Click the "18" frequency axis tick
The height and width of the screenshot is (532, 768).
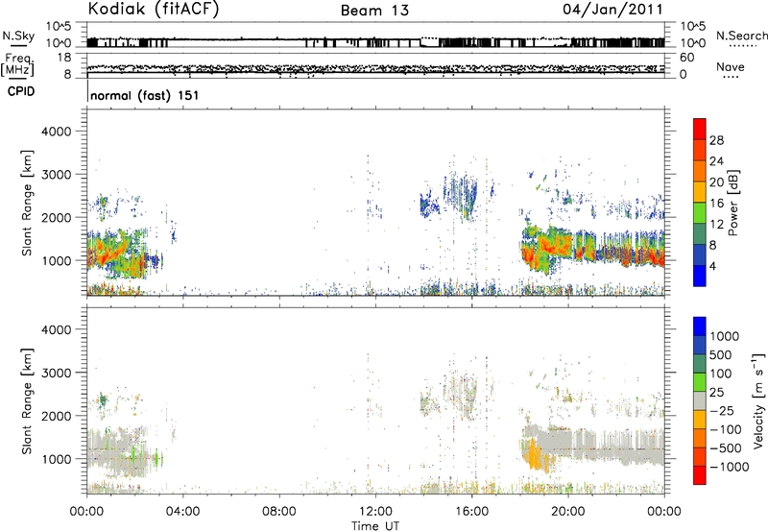click(64, 58)
